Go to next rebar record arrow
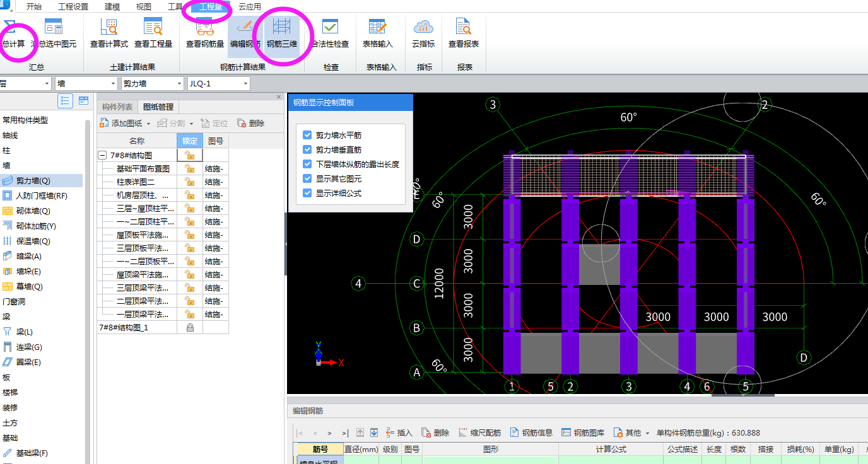This screenshot has height=464, width=868. (329, 433)
